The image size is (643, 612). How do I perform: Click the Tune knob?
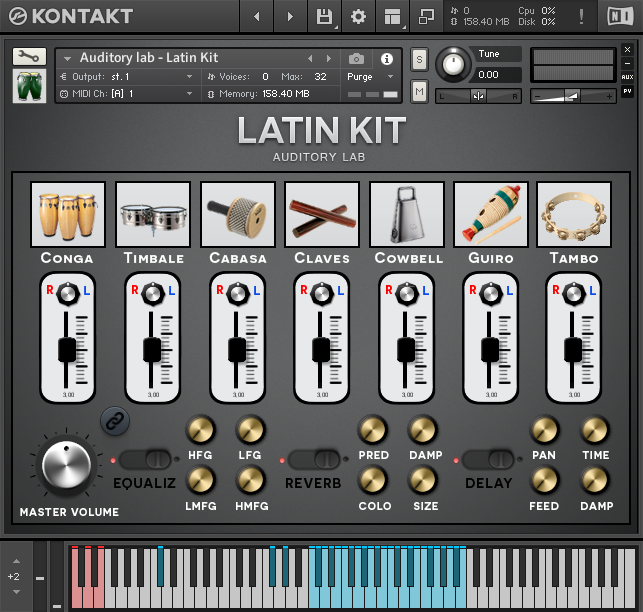coord(453,65)
